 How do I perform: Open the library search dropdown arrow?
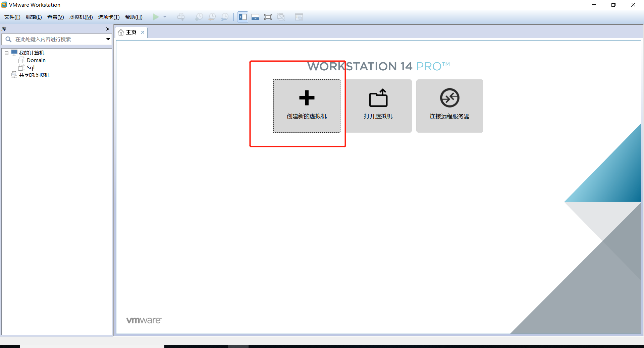(x=108, y=40)
